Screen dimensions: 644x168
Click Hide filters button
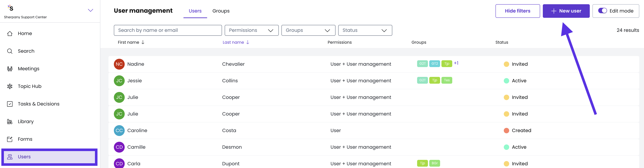tap(517, 11)
